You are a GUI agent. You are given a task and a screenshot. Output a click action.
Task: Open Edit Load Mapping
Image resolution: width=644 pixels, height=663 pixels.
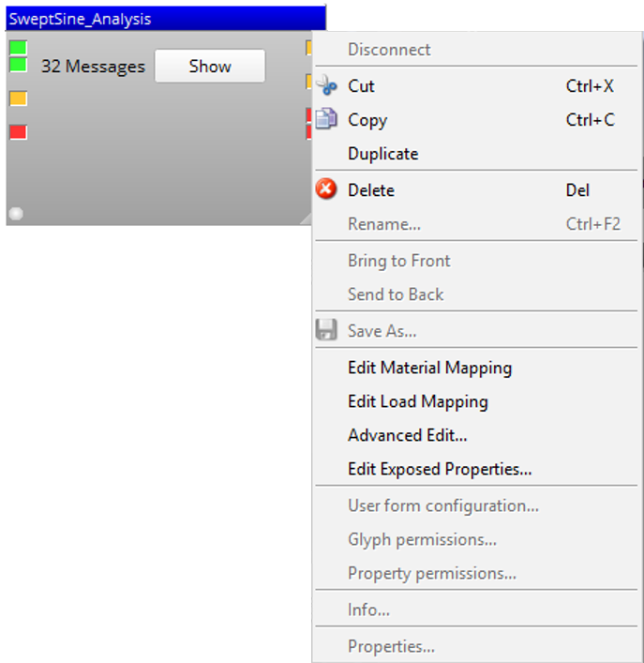pyautogui.click(x=417, y=401)
